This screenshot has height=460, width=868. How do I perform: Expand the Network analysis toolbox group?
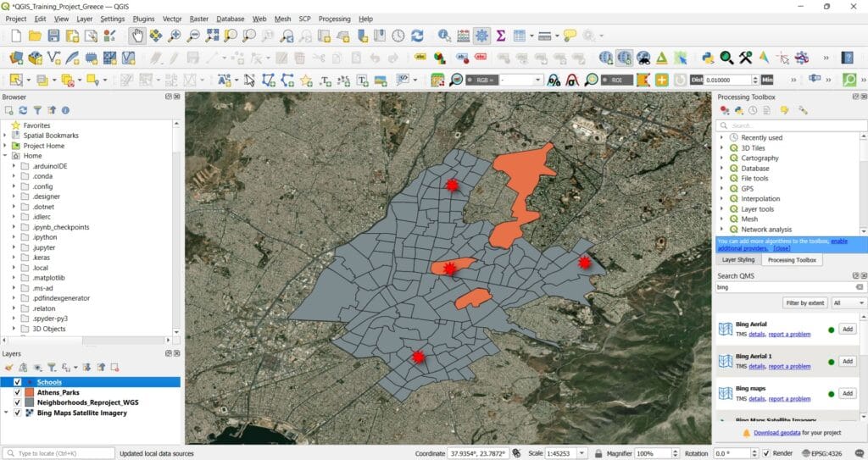721,230
